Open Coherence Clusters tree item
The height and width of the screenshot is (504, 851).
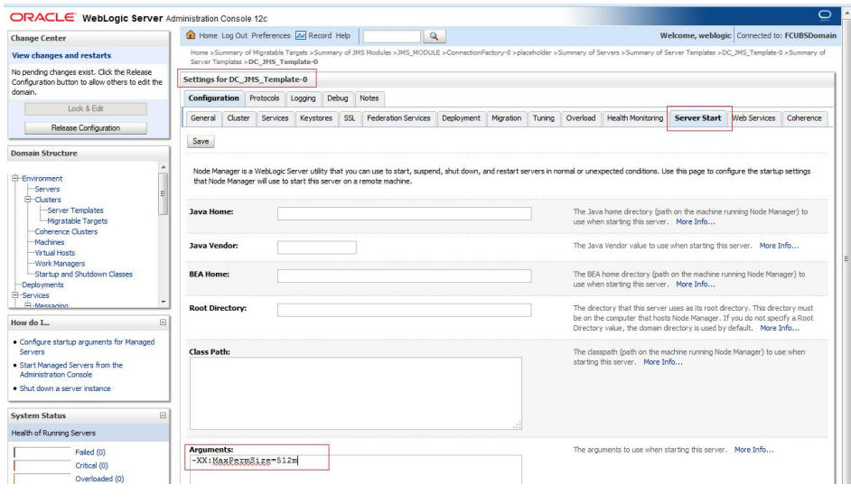[66, 231]
